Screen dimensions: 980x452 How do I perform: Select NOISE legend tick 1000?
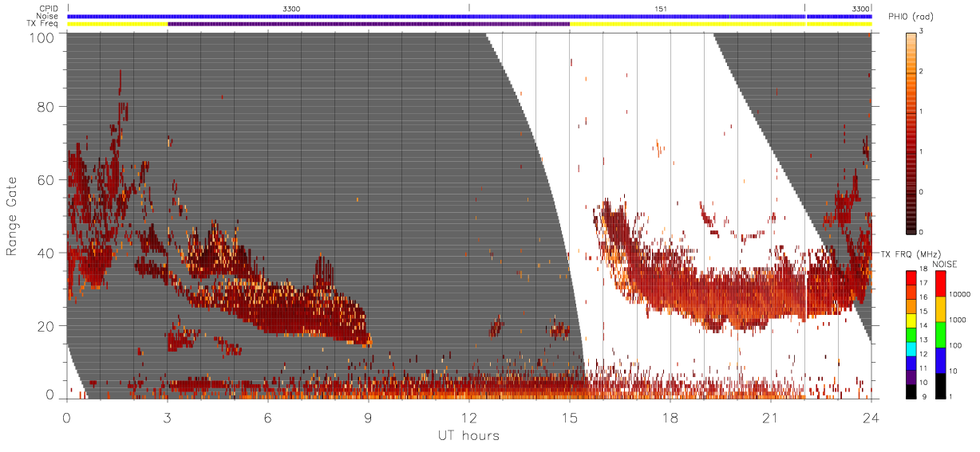coord(958,319)
